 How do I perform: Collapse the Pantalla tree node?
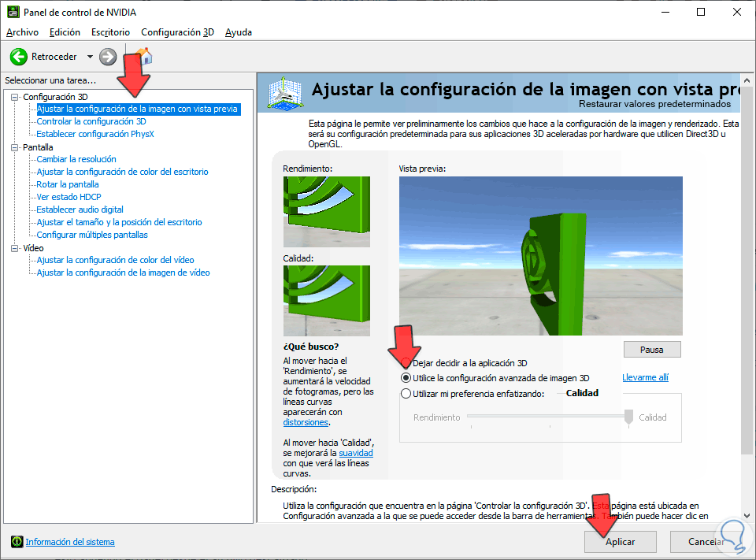(14, 147)
